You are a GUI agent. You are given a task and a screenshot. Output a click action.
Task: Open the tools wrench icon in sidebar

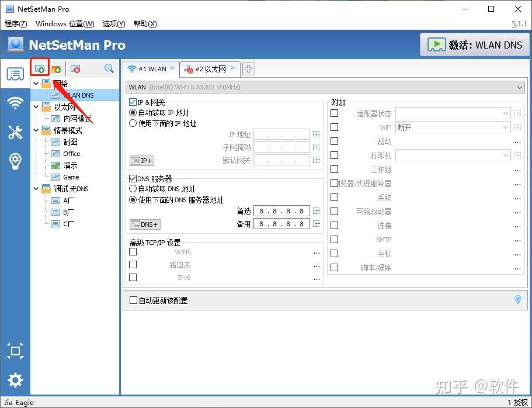tap(15, 130)
